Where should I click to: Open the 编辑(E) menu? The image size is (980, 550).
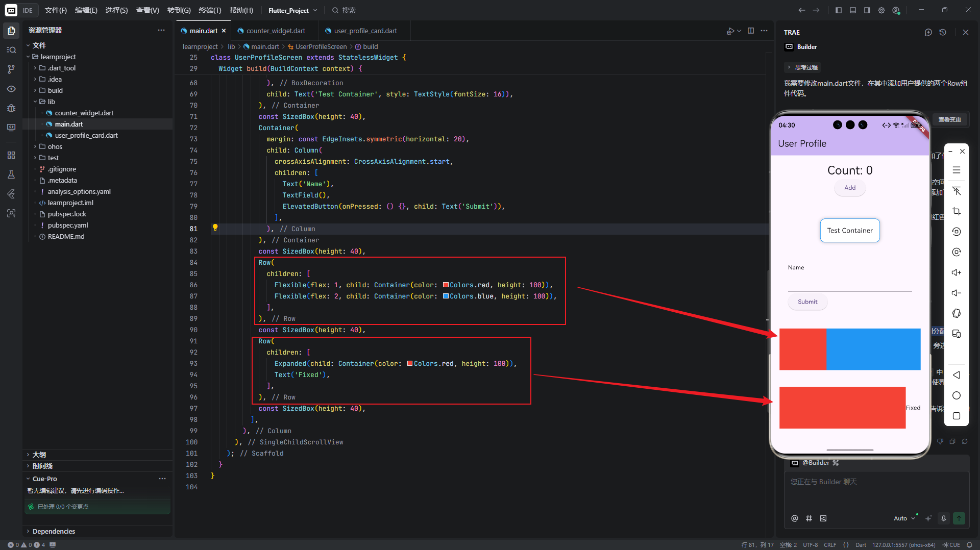86,10
